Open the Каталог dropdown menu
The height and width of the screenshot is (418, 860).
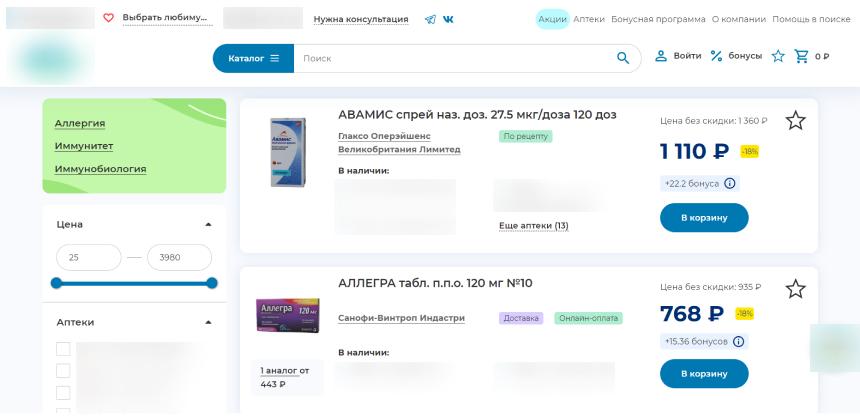pos(253,58)
